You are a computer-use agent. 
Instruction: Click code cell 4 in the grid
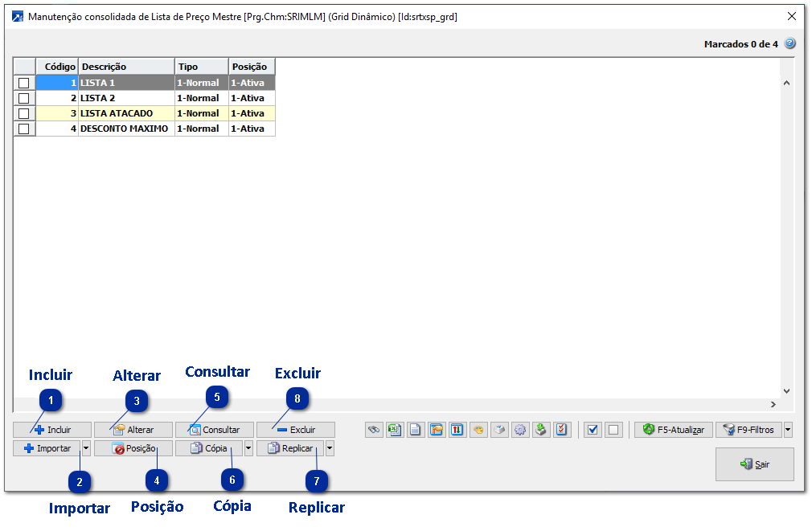point(57,129)
